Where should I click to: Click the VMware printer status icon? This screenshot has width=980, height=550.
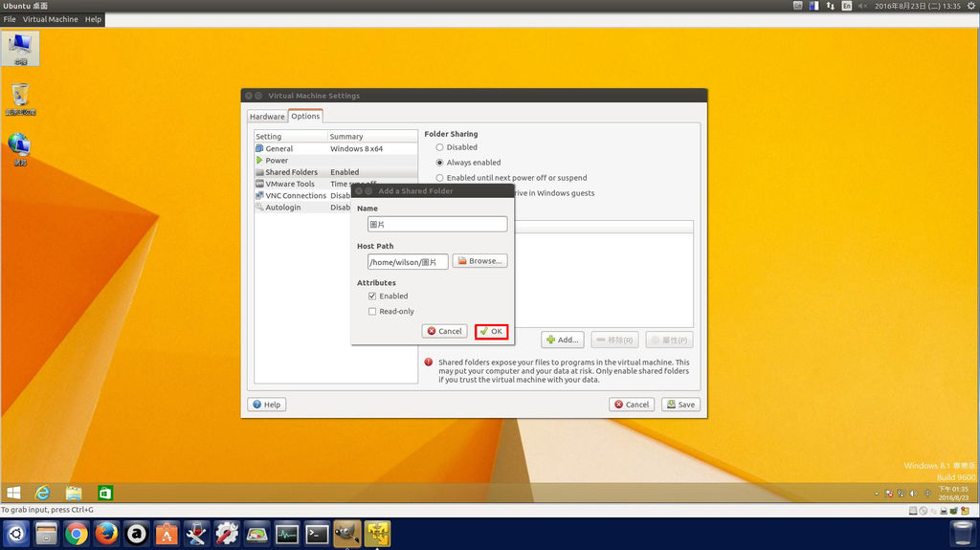pos(944,511)
